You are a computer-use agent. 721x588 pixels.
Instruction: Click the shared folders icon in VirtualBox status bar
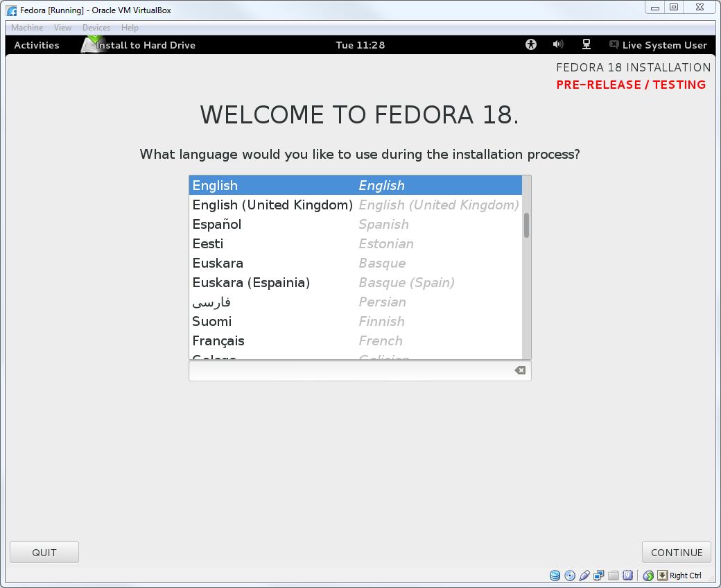[x=613, y=575]
